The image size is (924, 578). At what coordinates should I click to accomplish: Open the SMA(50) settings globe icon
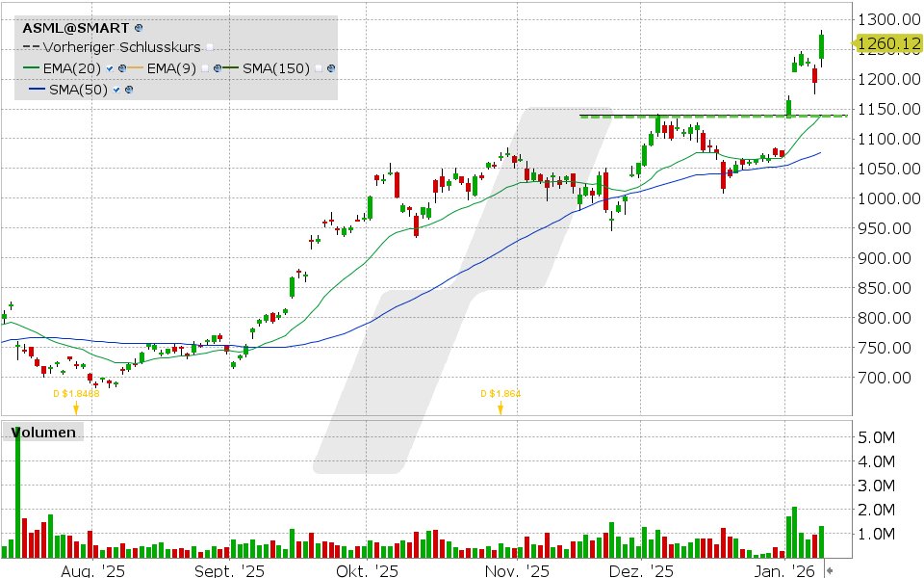tap(128, 88)
